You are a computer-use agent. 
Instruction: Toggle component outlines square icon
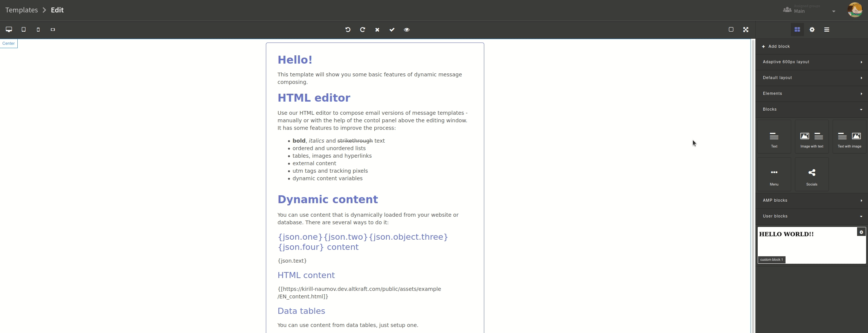[x=731, y=29]
